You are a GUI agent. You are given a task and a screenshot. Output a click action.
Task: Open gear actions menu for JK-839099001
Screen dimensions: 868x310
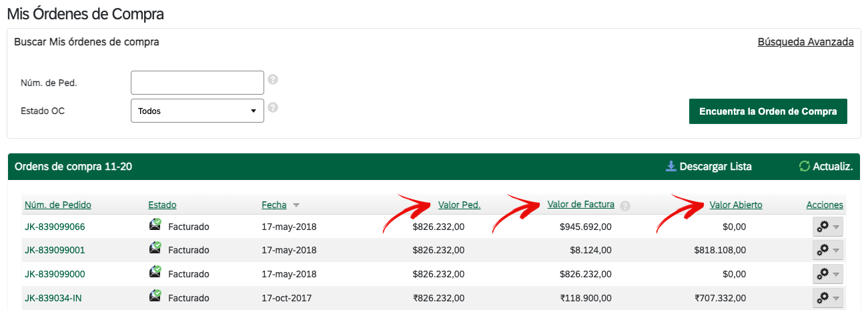click(828, 251)
